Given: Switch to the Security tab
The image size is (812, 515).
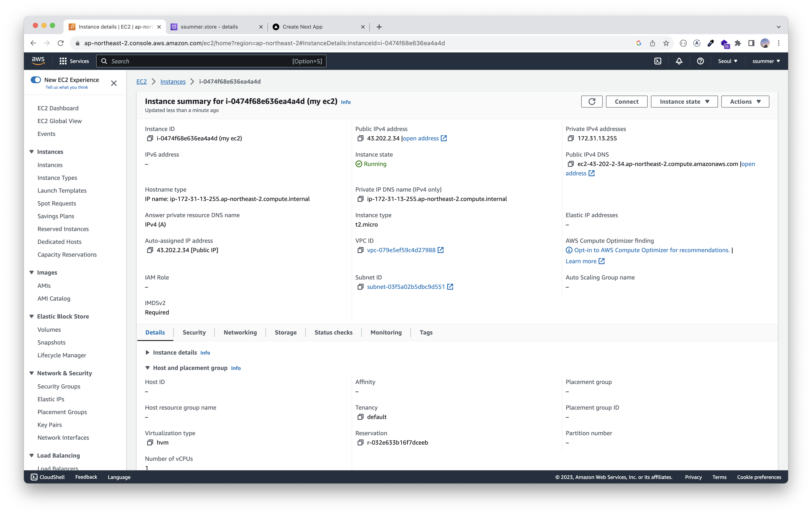Looking at the screenshot, I should 194,332.
